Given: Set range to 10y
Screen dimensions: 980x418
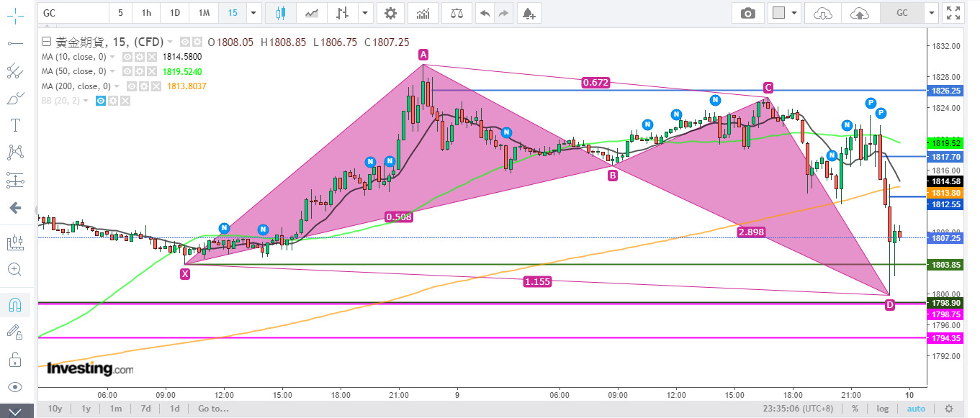Looking at the screenshot, I should click(55, 409).
